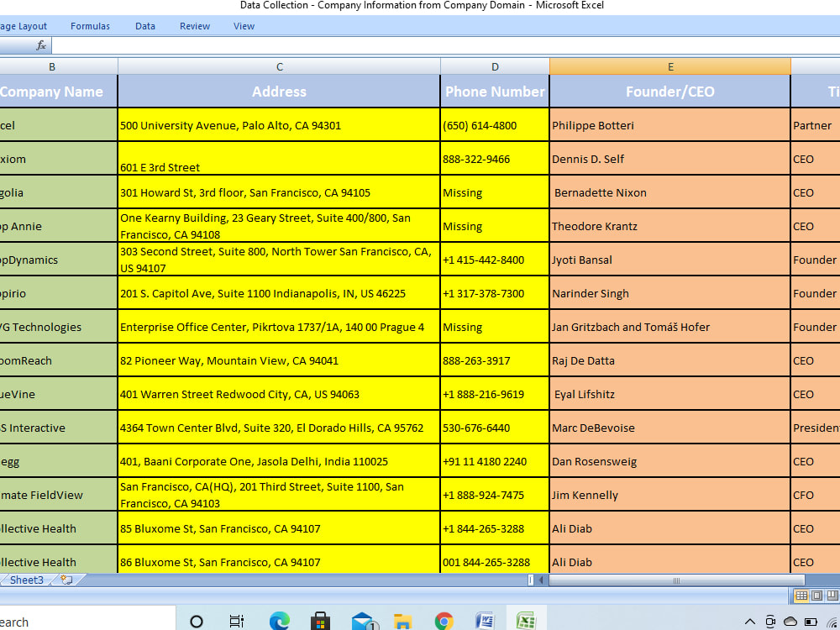Switch to Sheet3 worksheet tab
Viewport: 840px width, 630px height.
click(x=26, y=580)
